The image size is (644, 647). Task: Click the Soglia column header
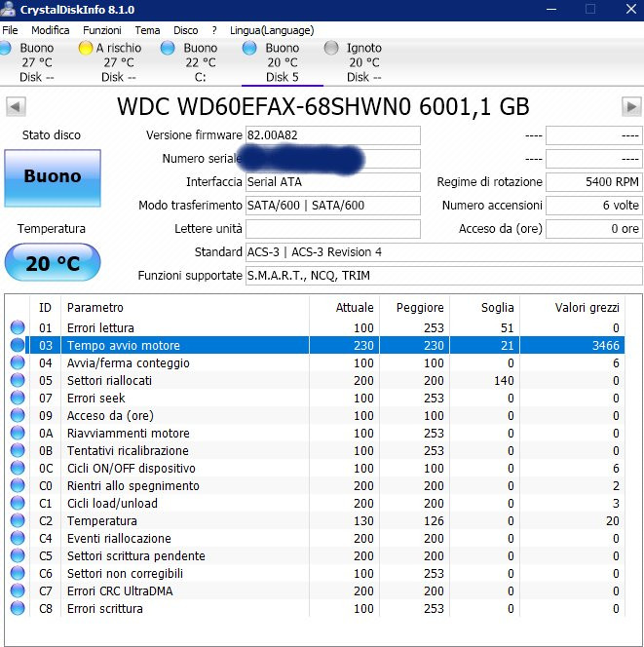tap(484, 307)
